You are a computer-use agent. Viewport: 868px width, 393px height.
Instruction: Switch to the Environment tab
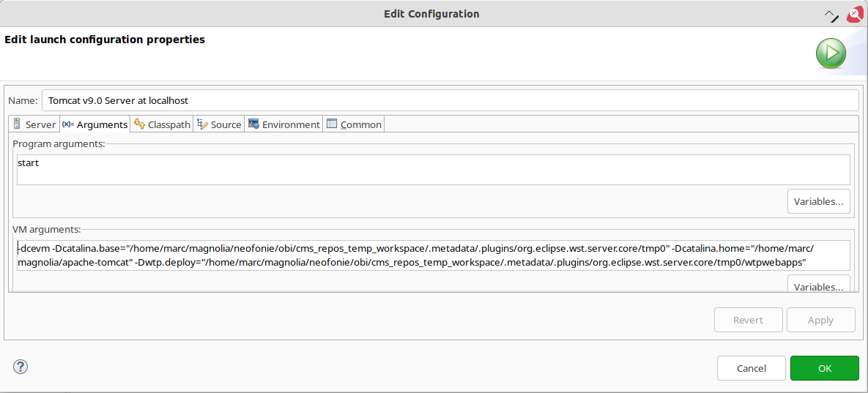click(x=284, y=124)
